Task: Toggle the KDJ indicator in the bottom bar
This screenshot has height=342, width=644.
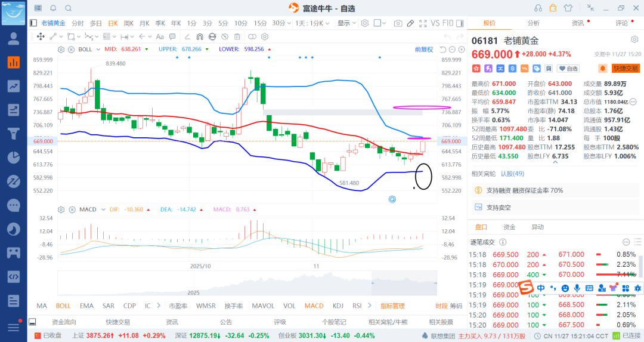Action: pos(338,306)
